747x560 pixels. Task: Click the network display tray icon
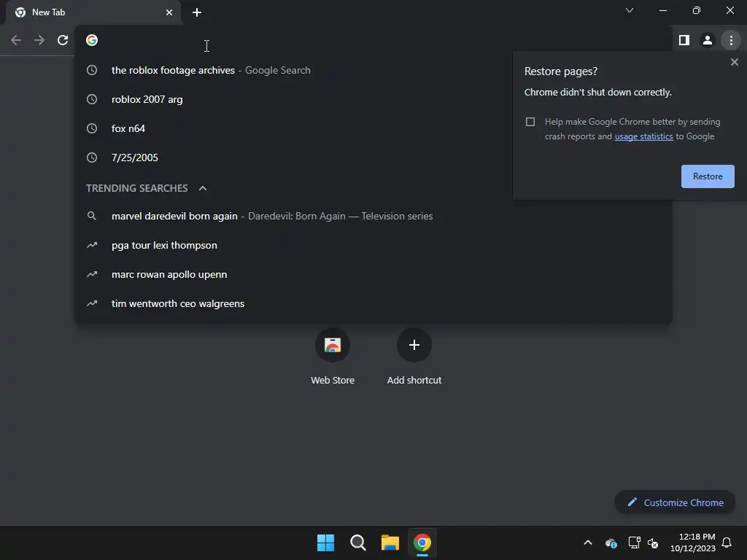[x=634, y=542]
